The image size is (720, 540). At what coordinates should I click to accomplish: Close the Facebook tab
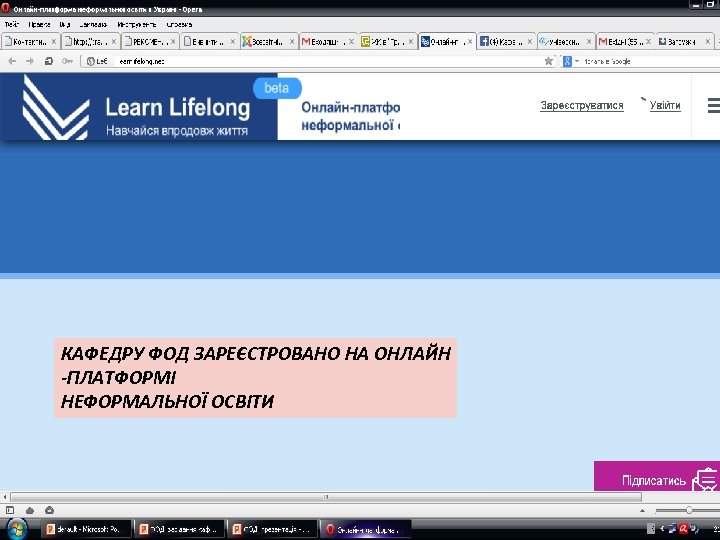[529, 41]
